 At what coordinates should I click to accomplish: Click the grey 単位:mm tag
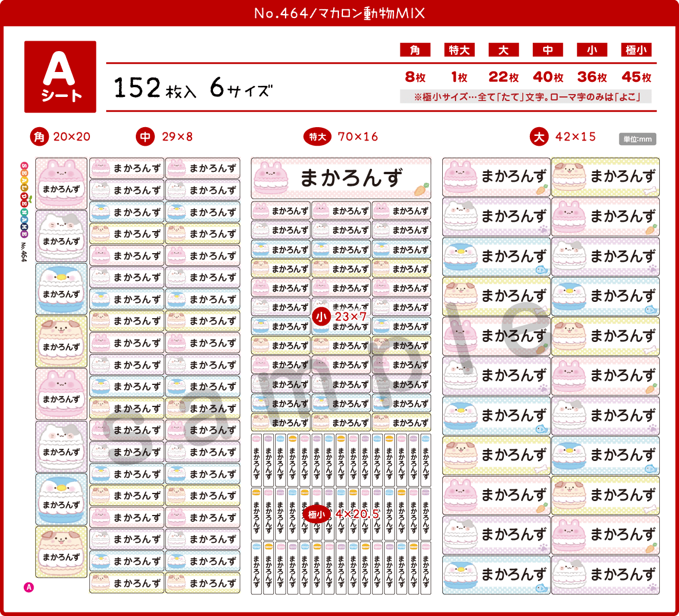pyautogui.click(x=637, y=139)
